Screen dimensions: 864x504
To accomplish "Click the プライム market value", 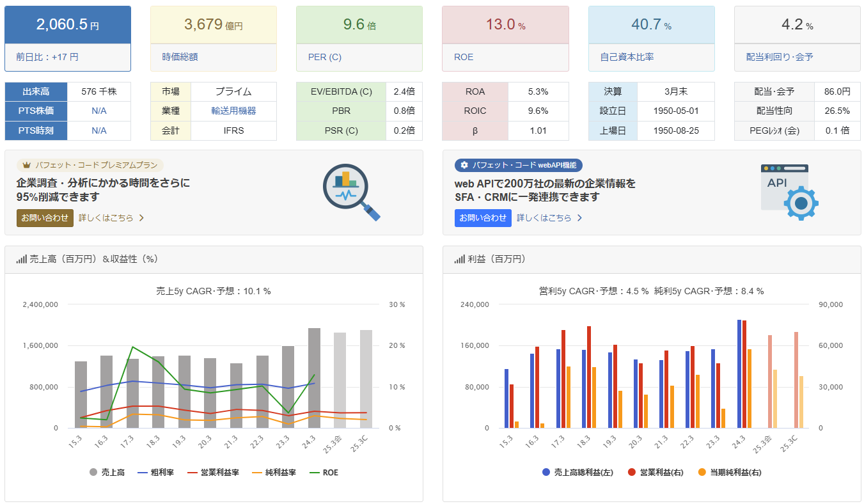I will click(x=233, y=91).
